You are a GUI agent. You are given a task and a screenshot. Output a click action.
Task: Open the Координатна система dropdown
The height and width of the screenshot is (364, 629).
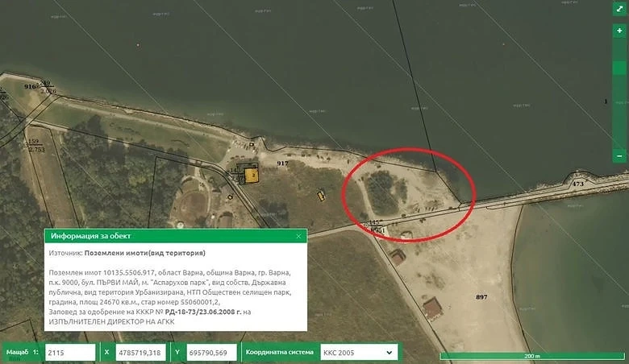(x=358, y=353)
